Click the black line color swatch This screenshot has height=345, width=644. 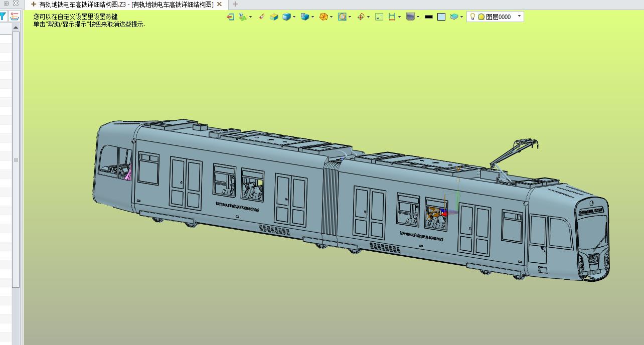[x=428, y=17]
